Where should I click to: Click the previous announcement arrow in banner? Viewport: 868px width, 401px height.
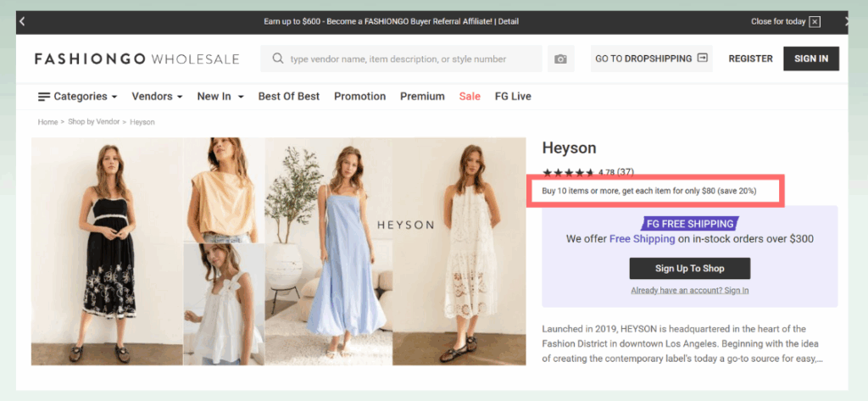(x=22, y=21)
